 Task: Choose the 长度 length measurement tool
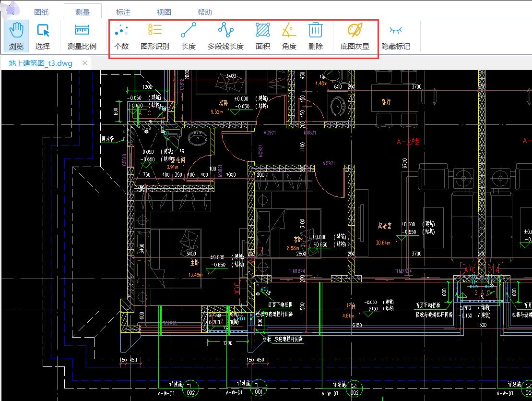[189, 36]
